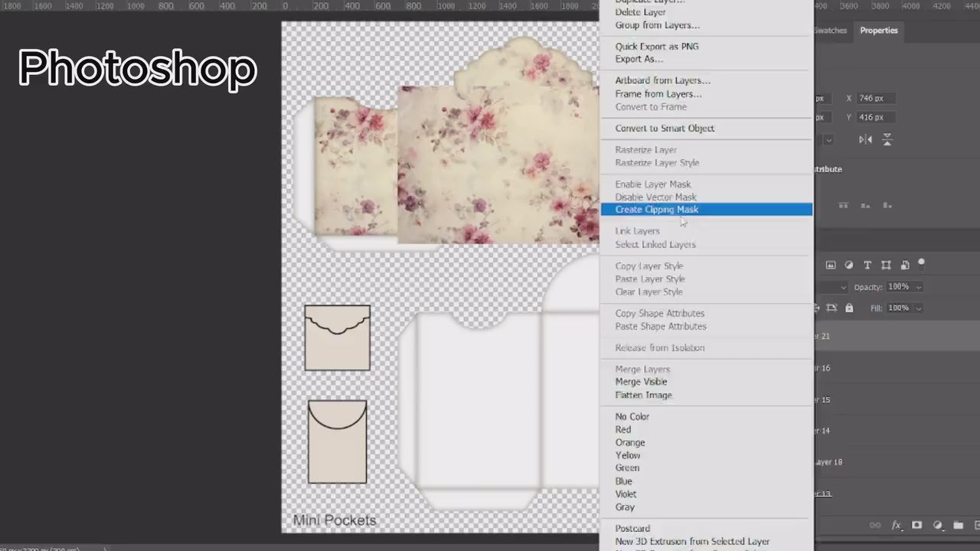Viewport: 980px width, 551px height.
Task: Add a layer style with fx icon
Action: [897, 526]
